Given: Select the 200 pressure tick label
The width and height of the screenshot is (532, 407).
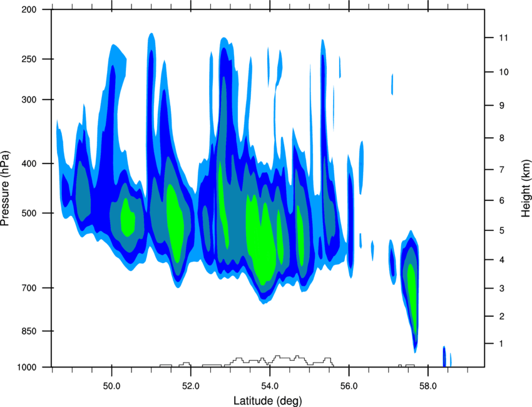Looking at the screenshot, I should 29,9.
